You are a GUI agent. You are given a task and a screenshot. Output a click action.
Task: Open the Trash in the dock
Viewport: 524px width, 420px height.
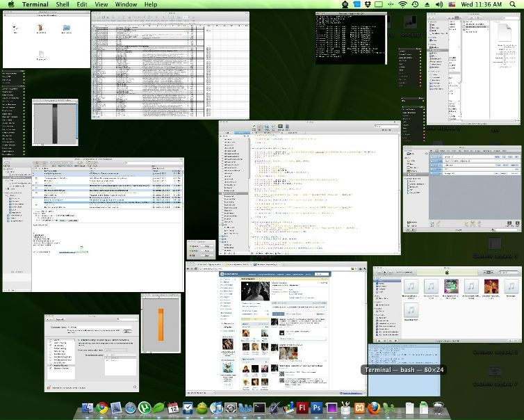pos(438,408)
